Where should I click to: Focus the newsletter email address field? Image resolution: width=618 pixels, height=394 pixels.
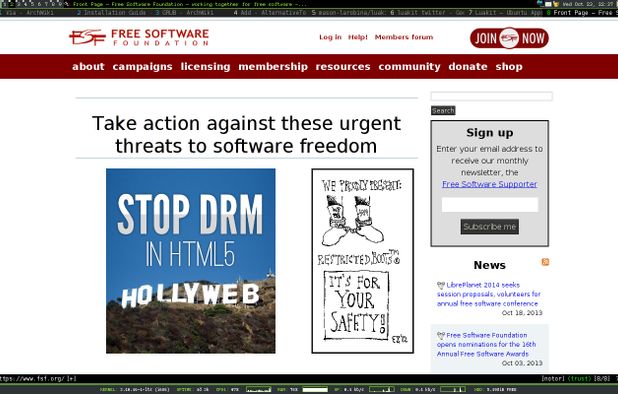pyautogui.click(x=490, y=204)
